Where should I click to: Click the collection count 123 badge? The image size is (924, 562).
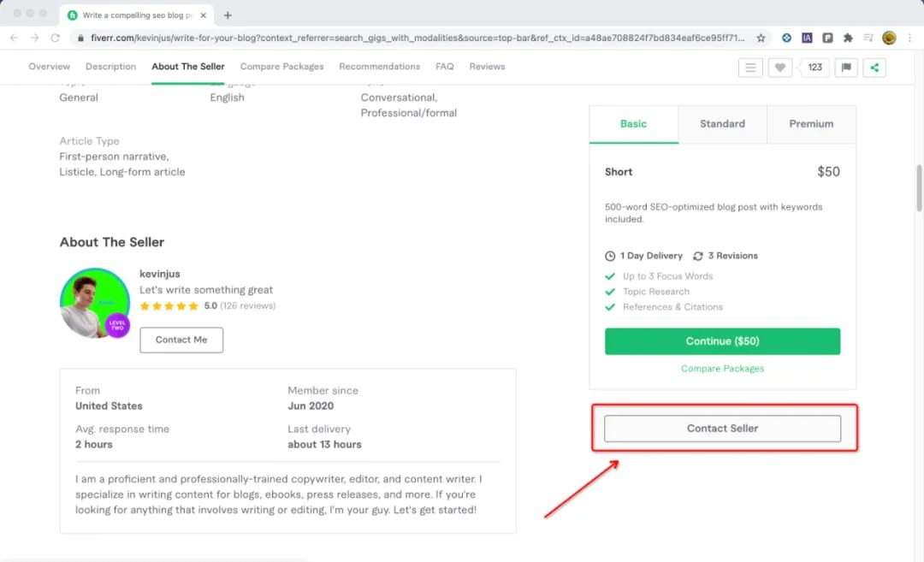[814, 68]
